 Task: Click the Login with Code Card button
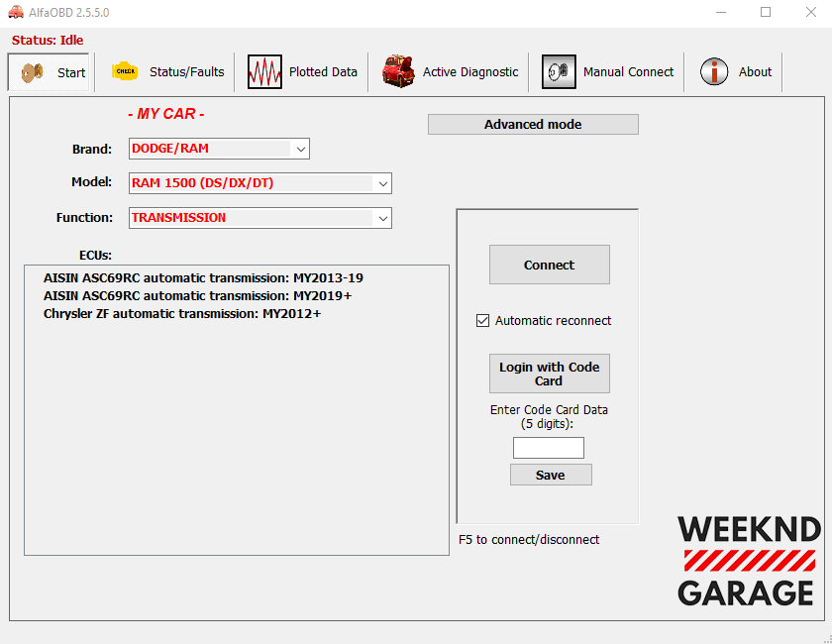tap(549, 374)
